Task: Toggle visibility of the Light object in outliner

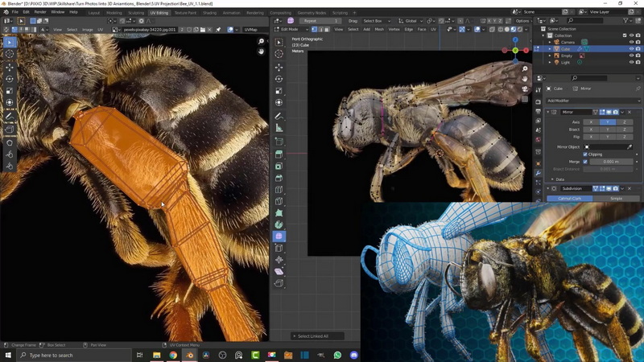Action: 631,63
